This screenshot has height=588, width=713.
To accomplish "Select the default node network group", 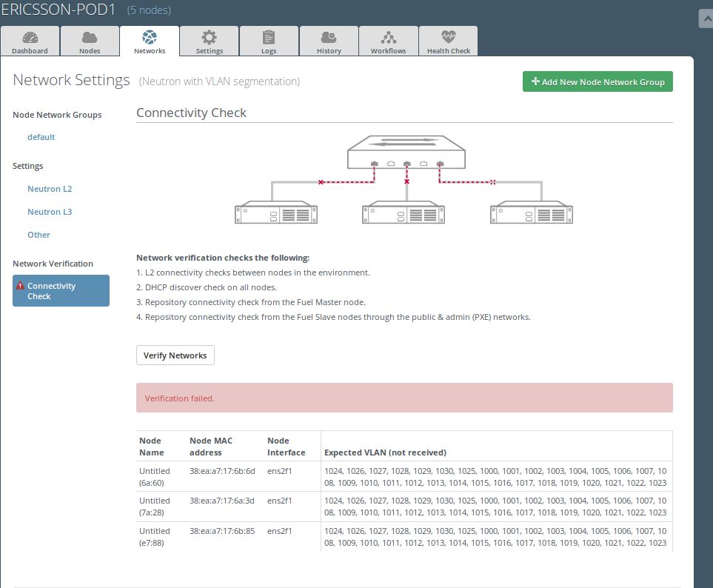I will click(41, 137).
